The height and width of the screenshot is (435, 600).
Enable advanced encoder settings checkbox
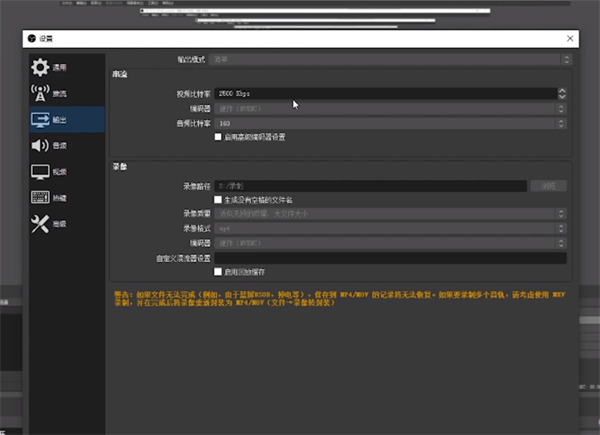(218, 137)
